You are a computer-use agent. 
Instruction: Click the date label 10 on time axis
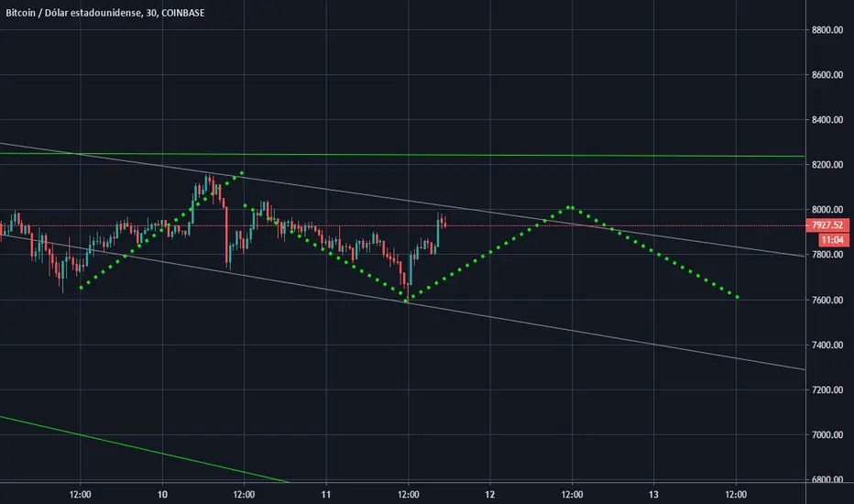[162, 494]
